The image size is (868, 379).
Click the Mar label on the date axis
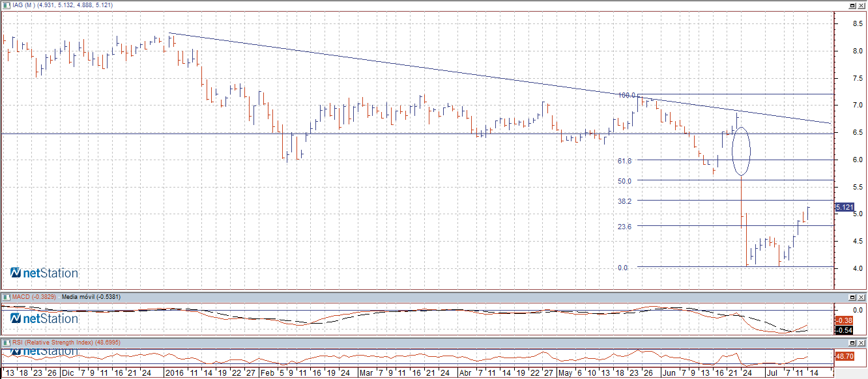(366, 374)
